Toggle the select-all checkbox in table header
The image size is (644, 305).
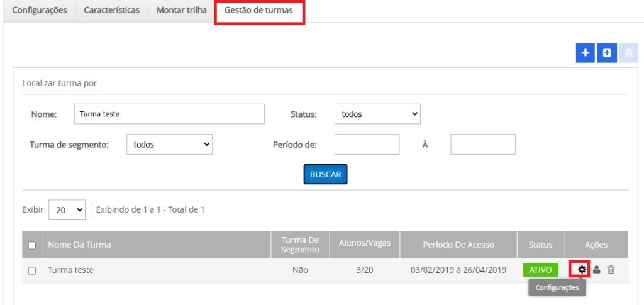[x=32, y=245]
